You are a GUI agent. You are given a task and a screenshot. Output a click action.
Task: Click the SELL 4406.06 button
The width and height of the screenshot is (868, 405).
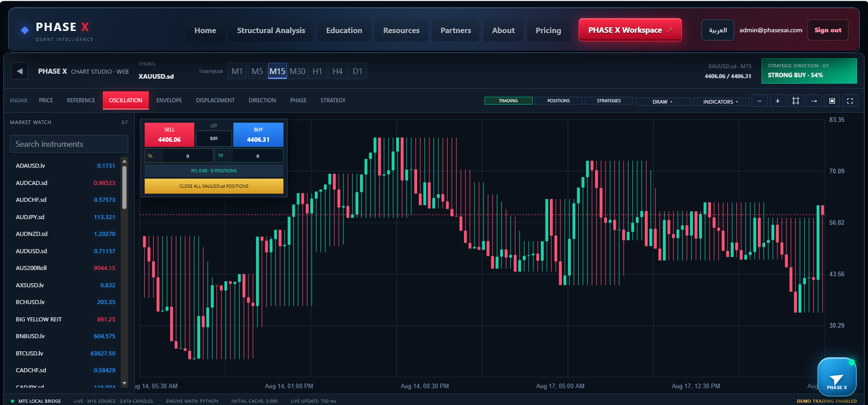(x=169, y=135)
